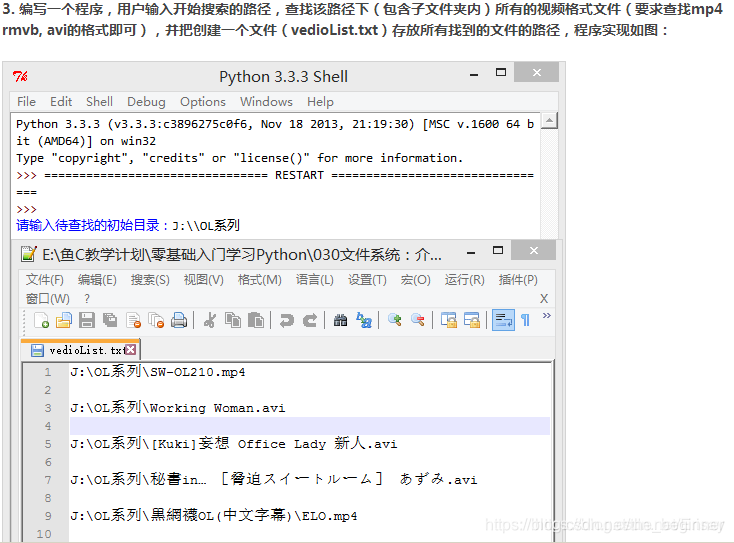Expand the toolbar overflow chevron
Viewport: 734px width, 543px height.
[x=546, y=316]
